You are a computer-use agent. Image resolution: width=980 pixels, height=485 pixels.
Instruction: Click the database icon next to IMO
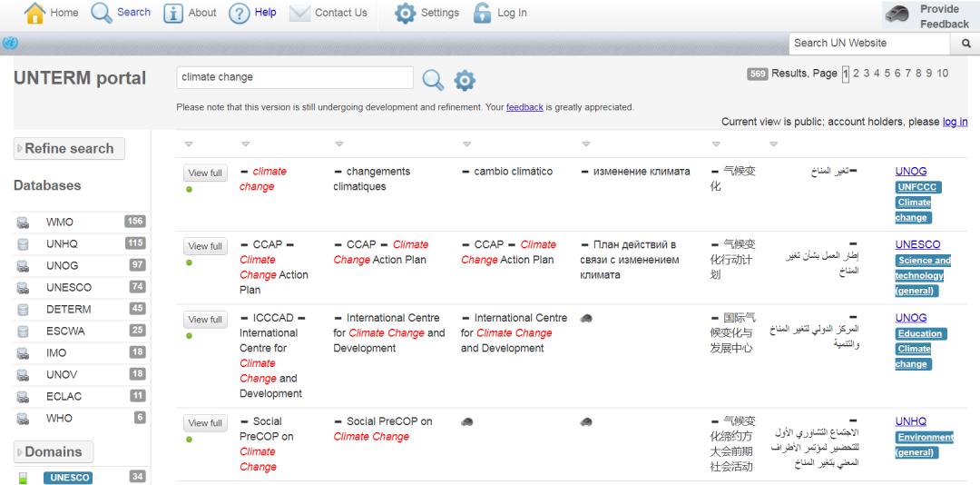(x=23, y=353)
